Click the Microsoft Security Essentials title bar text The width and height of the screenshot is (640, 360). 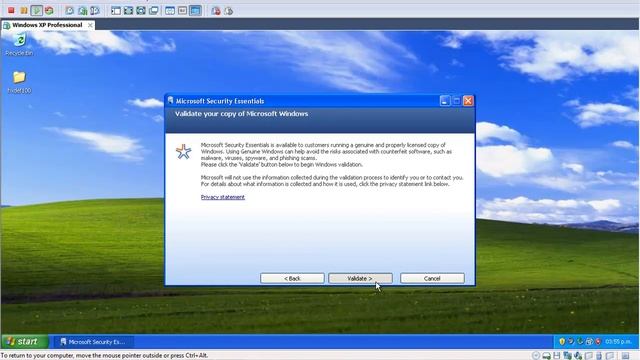click(x=220, y=101)
